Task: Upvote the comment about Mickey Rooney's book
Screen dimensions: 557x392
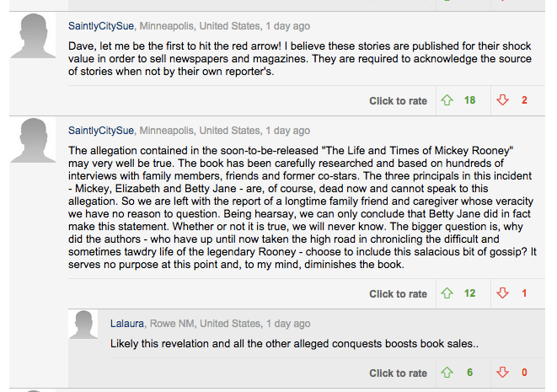Action: tap(447, 293)
